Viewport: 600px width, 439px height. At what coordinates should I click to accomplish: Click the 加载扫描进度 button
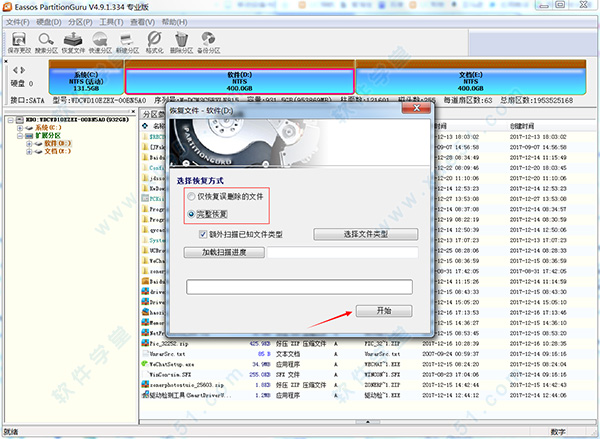(224, 252)
